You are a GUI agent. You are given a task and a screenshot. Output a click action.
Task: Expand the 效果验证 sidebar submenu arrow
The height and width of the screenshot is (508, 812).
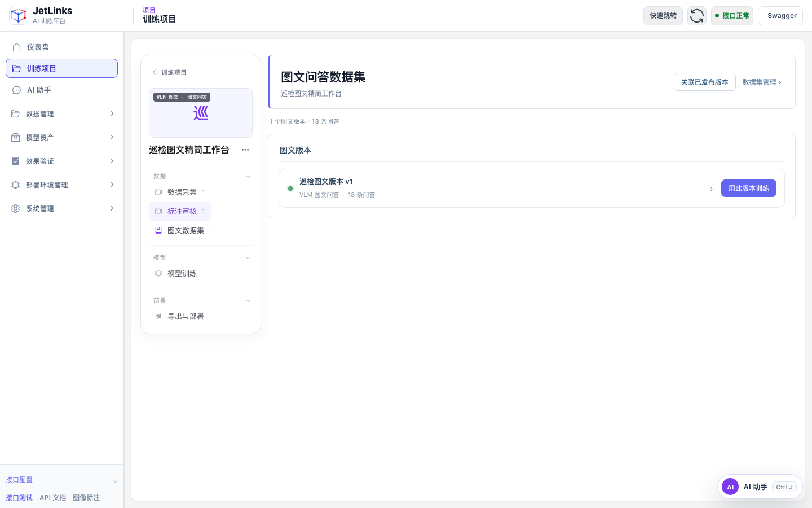[112, 161]
